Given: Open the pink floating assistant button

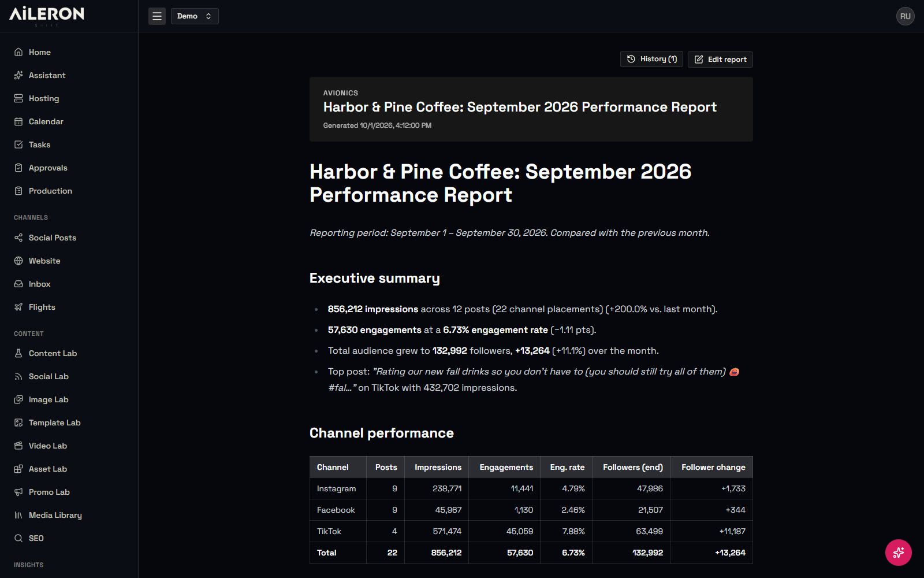Looking at the screenshot, I should (899, 553).
